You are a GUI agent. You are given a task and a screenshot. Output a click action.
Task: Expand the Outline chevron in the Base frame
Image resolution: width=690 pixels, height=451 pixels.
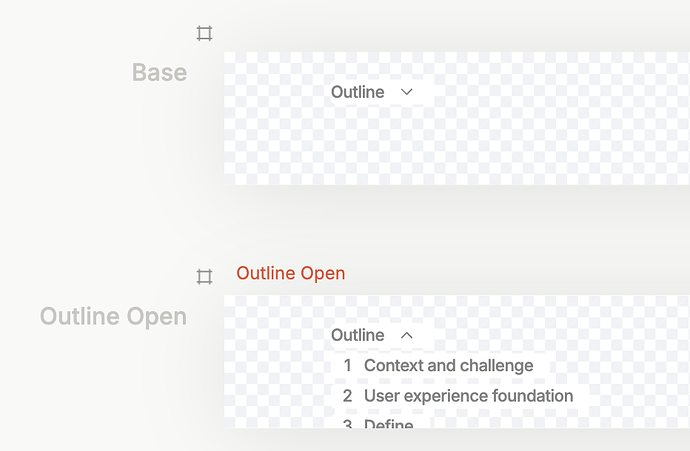pyautogui.click(x=406, y=92)
